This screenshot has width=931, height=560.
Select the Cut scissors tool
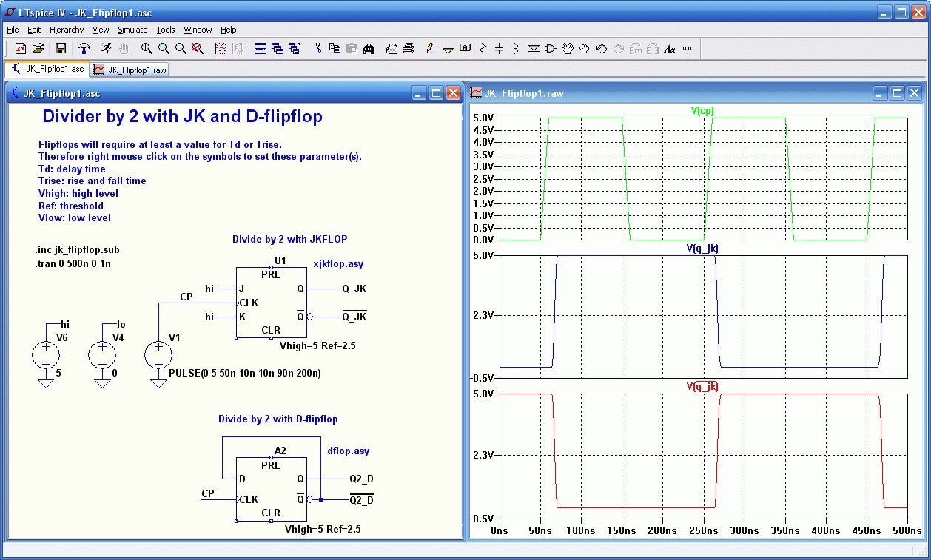pyautogui.click(x=317, y=49)
